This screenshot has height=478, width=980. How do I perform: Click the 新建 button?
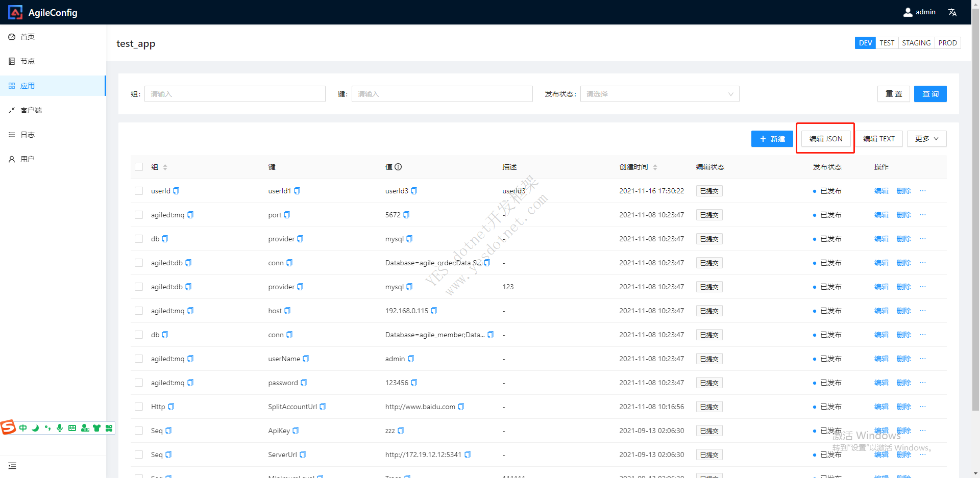point(772,139)
